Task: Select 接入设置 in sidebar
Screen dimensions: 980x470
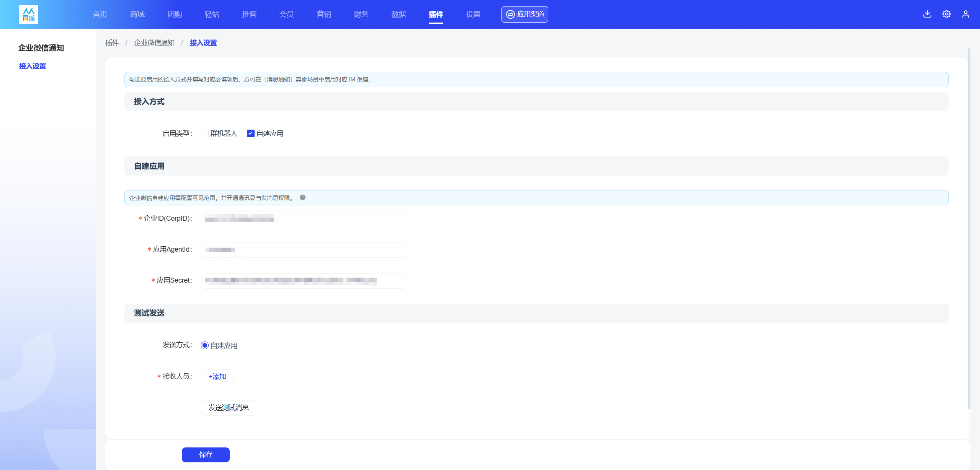Action: click(33, 66)
